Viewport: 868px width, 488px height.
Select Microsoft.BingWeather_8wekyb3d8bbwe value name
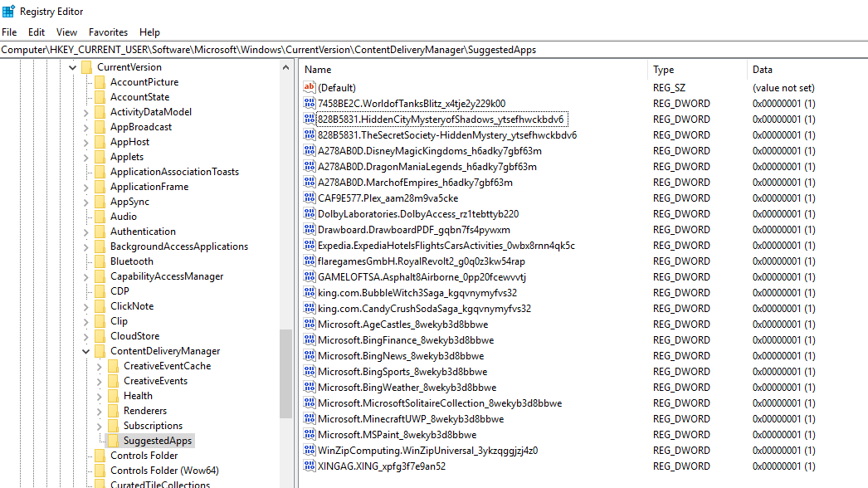coord(407,388)
